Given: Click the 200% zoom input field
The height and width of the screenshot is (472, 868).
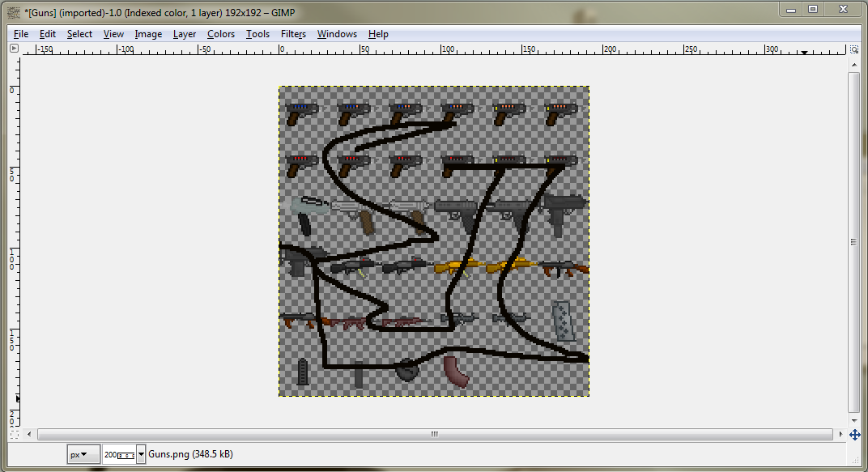Looking at the screenshot, I should [x=118, y=455].
